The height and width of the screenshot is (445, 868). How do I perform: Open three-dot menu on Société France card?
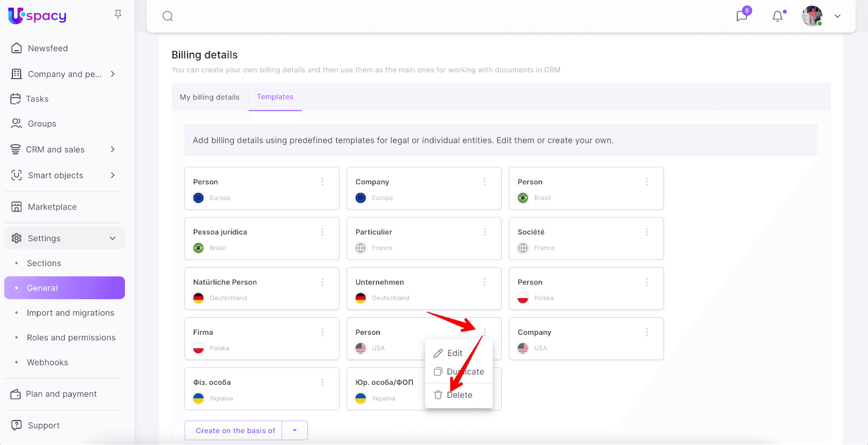pos(647,232)
